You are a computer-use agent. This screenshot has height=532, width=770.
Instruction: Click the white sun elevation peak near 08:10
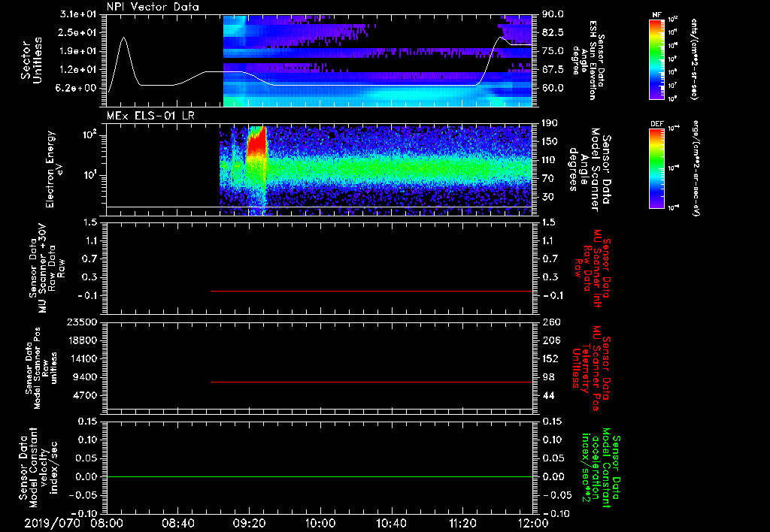coord(124,38)
